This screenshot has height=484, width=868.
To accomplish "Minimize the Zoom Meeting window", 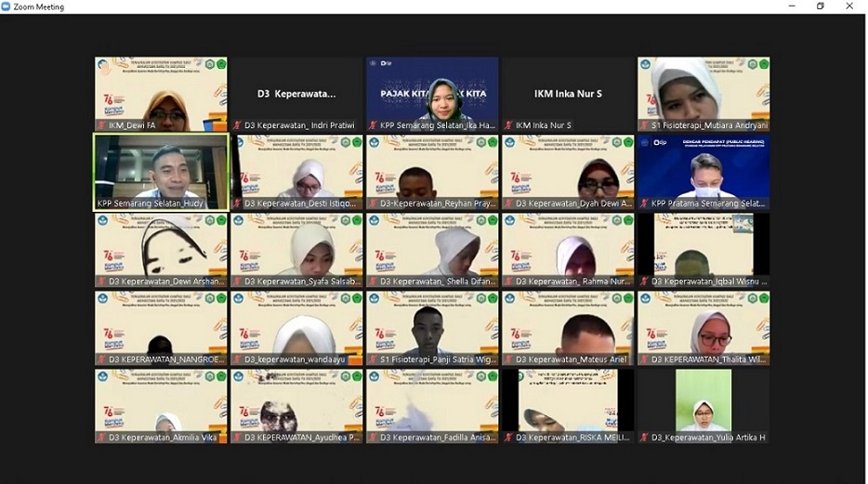I will (x=790, y=7).
